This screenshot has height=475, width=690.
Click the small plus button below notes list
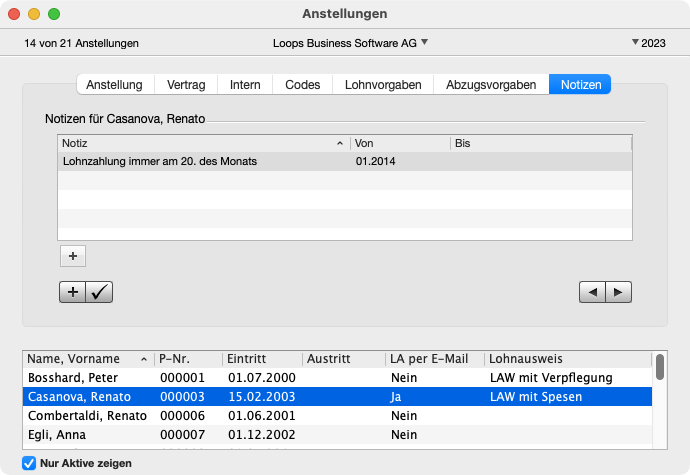[x=72, y=256]
